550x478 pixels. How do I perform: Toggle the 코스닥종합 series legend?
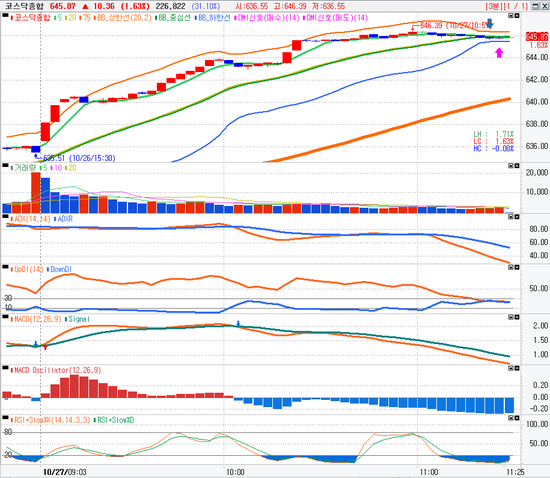point(31,18)
